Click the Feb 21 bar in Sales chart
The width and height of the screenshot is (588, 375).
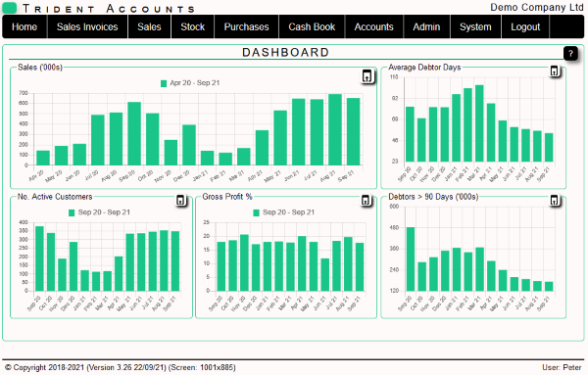(225, 160)
